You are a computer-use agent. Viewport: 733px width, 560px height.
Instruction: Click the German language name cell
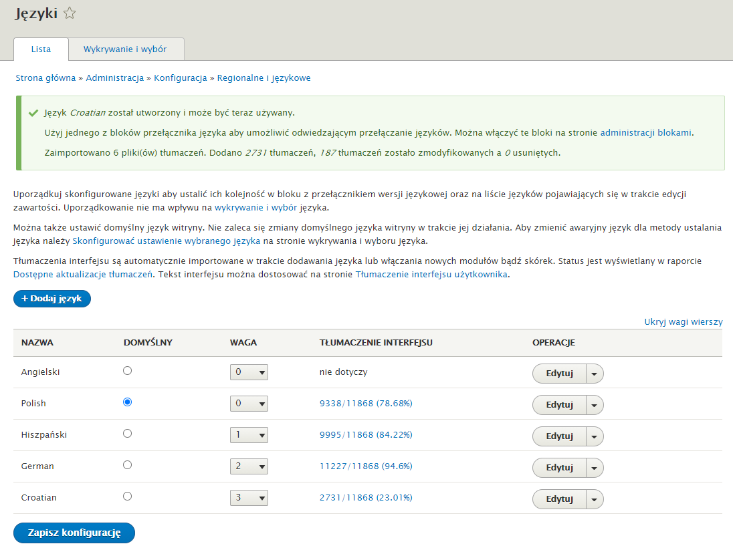click(x=37, y=466)
